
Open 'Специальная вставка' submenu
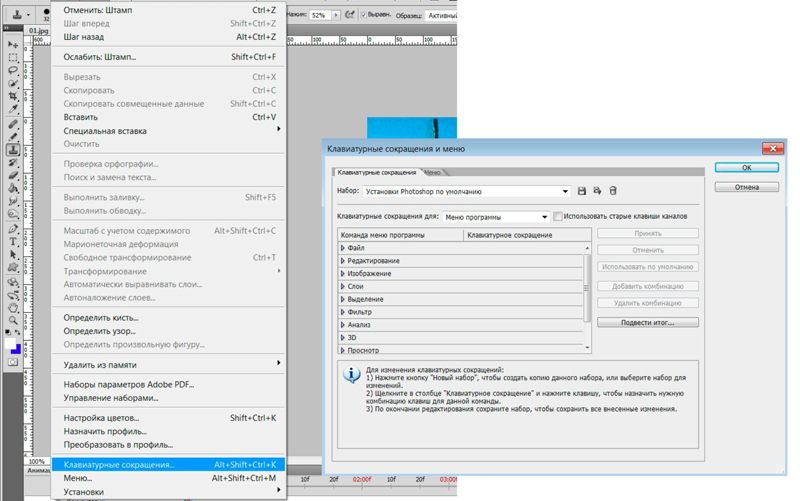pyautogui.click(x=169, y=131)
